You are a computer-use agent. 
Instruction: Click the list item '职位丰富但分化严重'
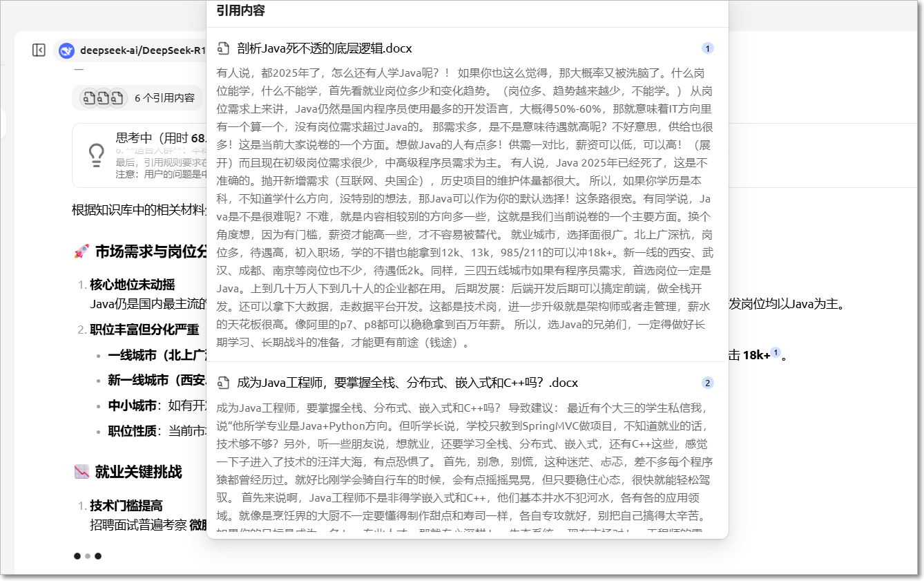coord(144,330)
